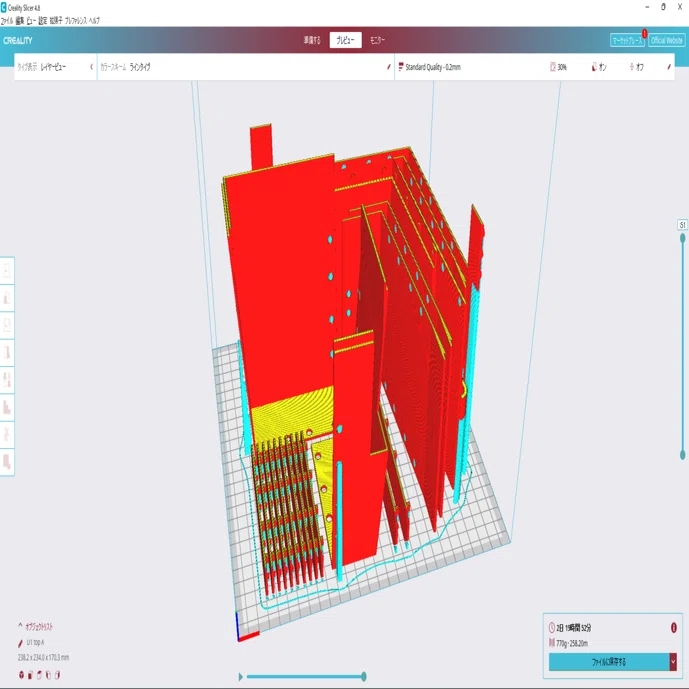
Task: Click the Standard Quality profile icon
Action: [401, 67]
